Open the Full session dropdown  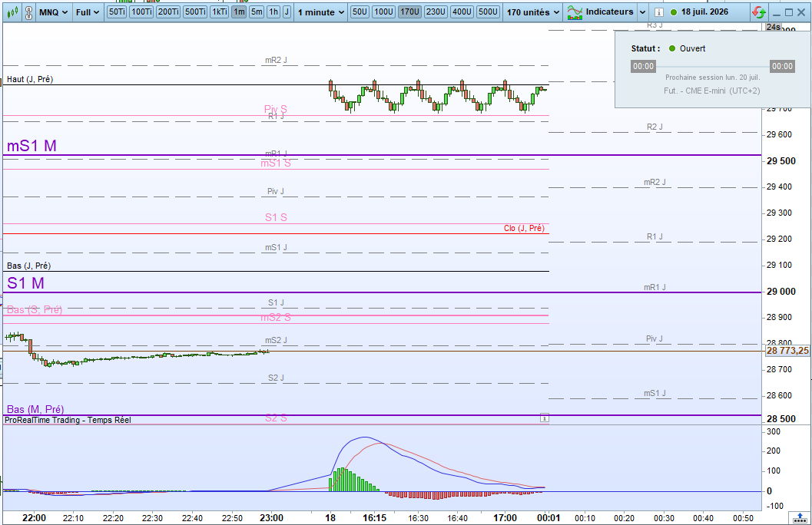pyautogui.click(x=87, y=12)
